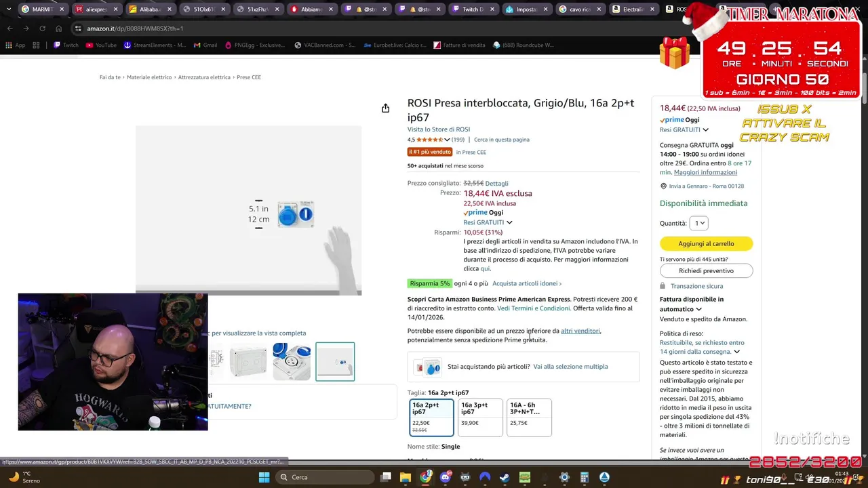
Task: Click the browser back arrow
Action: tap(9, 28)
